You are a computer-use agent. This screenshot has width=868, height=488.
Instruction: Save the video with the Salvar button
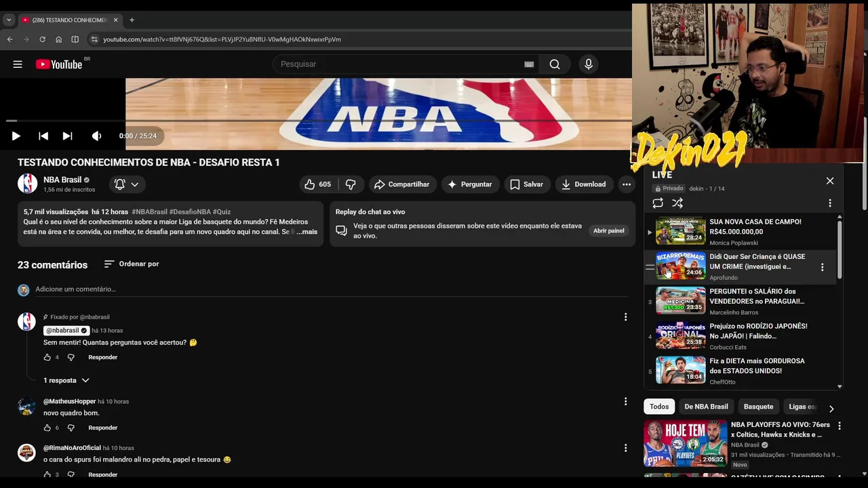(x=527, y=184)
